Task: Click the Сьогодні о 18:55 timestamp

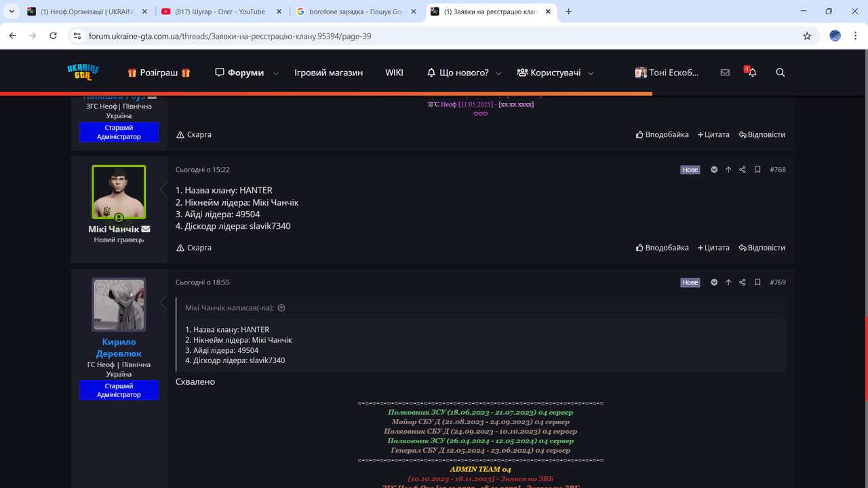Action: coord(203,282)
